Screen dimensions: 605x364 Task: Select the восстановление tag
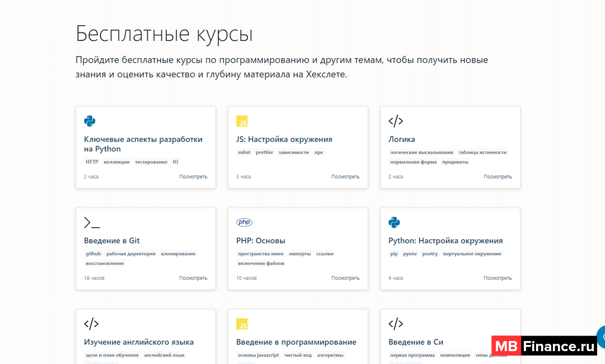tap(105, 263)
